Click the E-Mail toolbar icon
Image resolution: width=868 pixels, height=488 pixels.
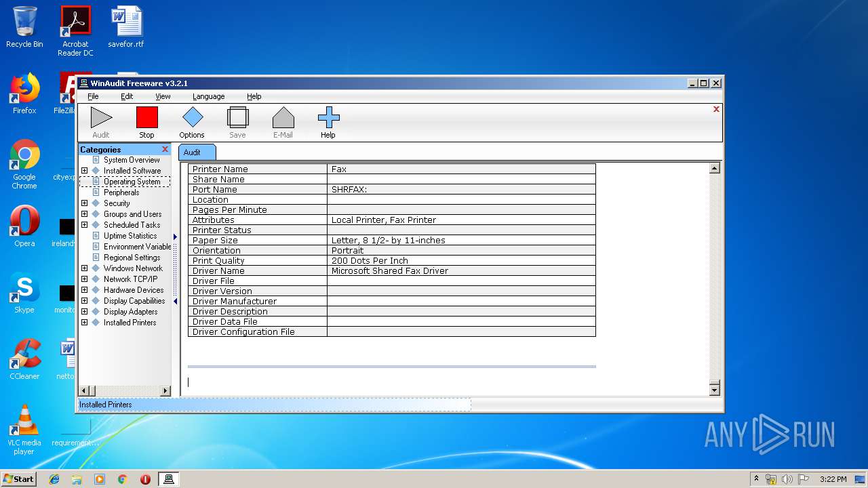pyautogui.click(x=283, y=118)
